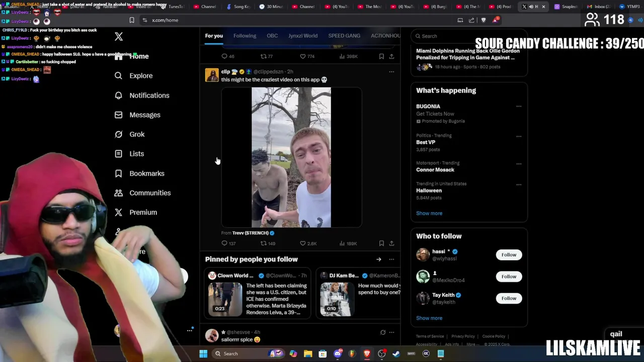Viewport: 644px width, 362px height.
Task: Switch to the OBC tab
Action: 272,36
